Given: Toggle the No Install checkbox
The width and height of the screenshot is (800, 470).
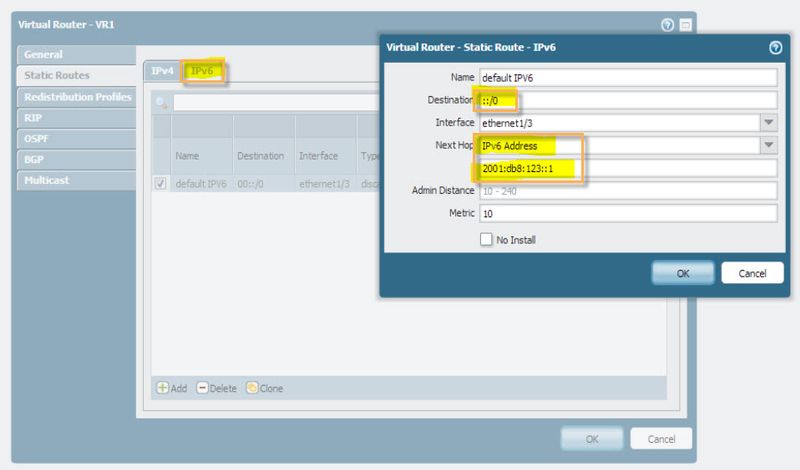Looking at the screenshot, I should pos(486,239).
